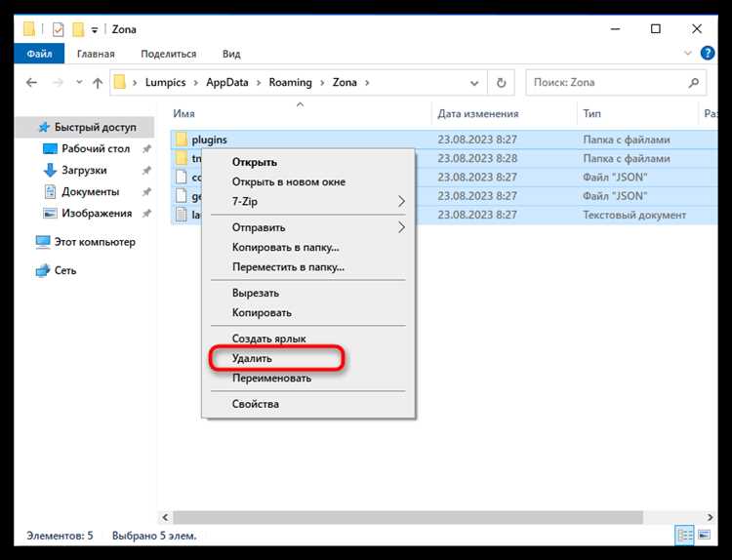Click Lumpics in the address path
This screenshot has height=560, width=732.
click(165, 82)
